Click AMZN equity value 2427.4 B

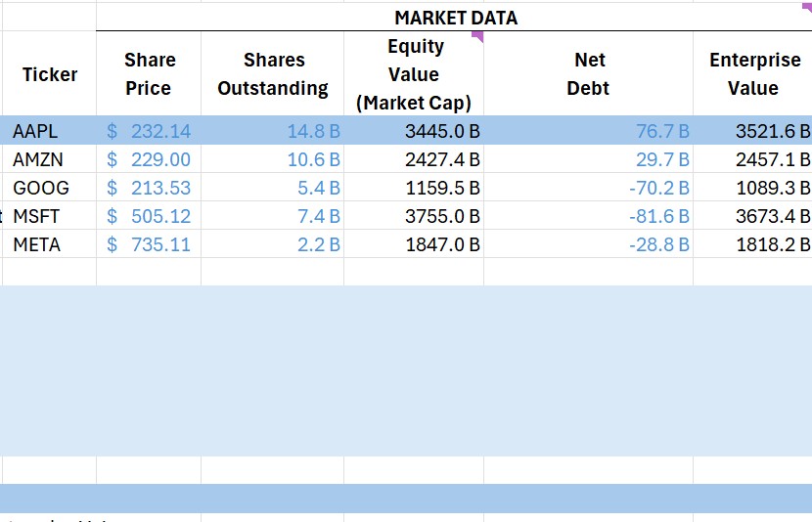[442, 159]
